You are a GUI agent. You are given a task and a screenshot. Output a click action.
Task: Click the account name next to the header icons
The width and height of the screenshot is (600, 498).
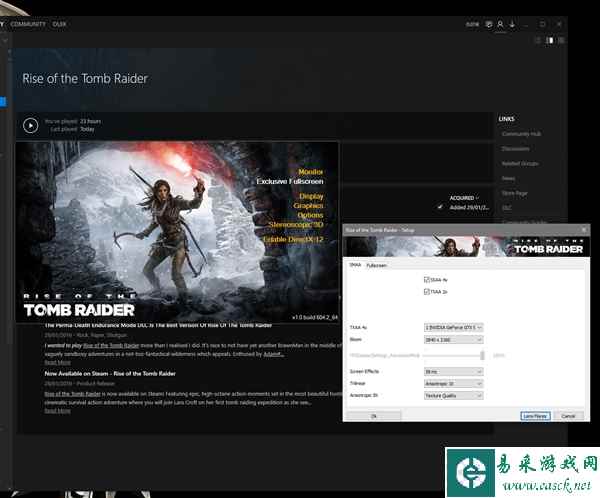pyautogui.click(x=472, y=24)
